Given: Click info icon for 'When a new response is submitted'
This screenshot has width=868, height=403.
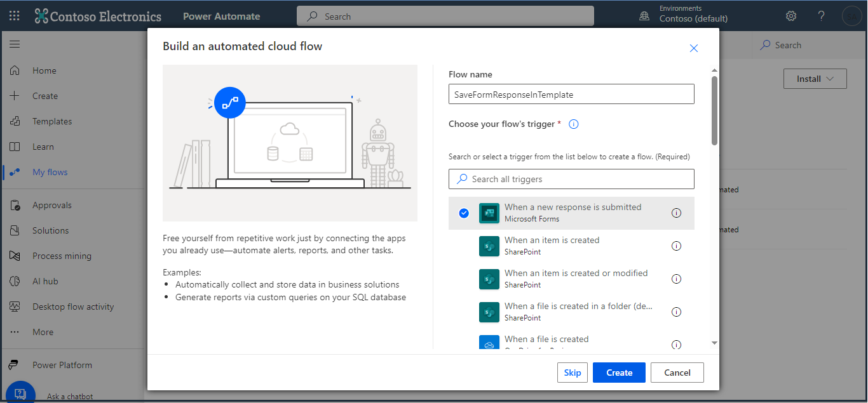Looking at the screenshot, I should coord(676,213).
